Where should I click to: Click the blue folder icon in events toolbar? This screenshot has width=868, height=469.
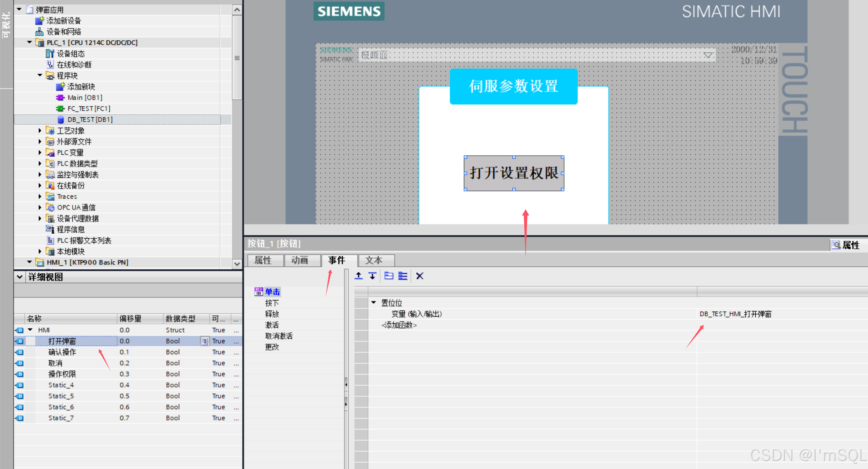(389, 276)
